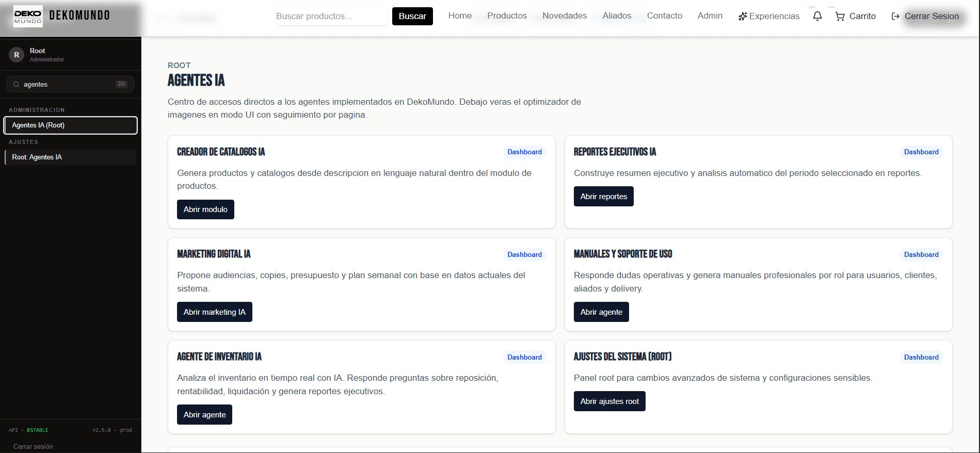Click Dashboard badge on Agente de Inventario
This screenshot has height=453, width=980.
click(524, 358)
